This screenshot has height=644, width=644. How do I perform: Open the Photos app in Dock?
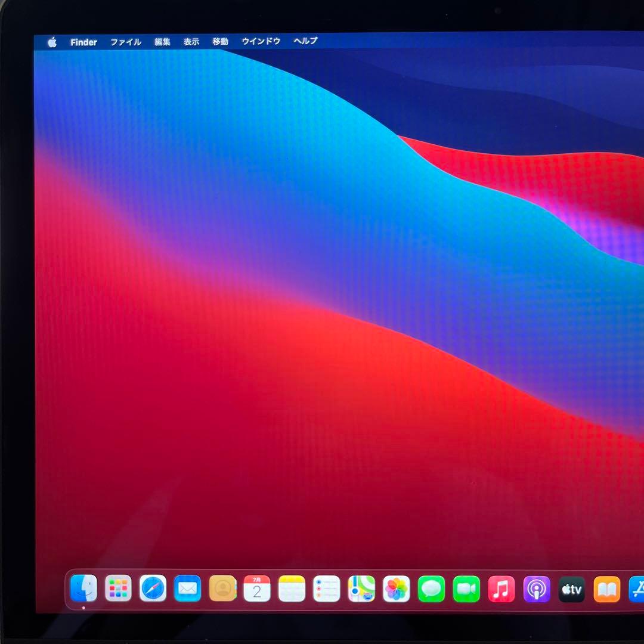point(397,589)
